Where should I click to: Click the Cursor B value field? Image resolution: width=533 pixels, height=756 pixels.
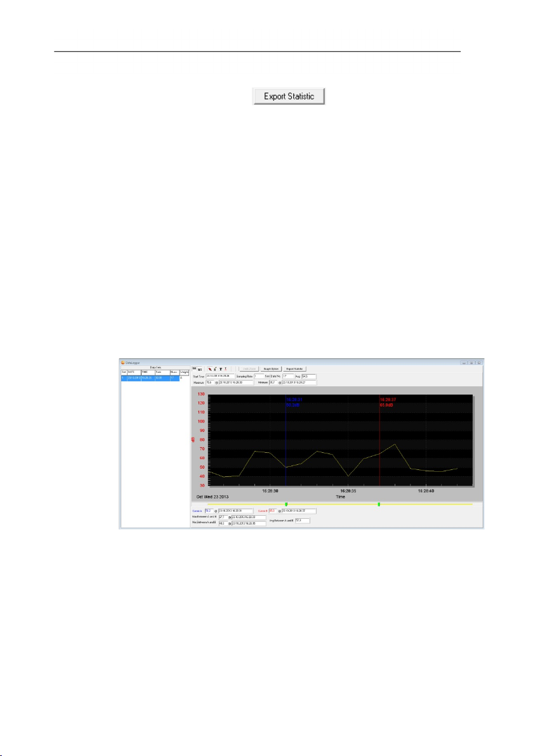point(273,511)
